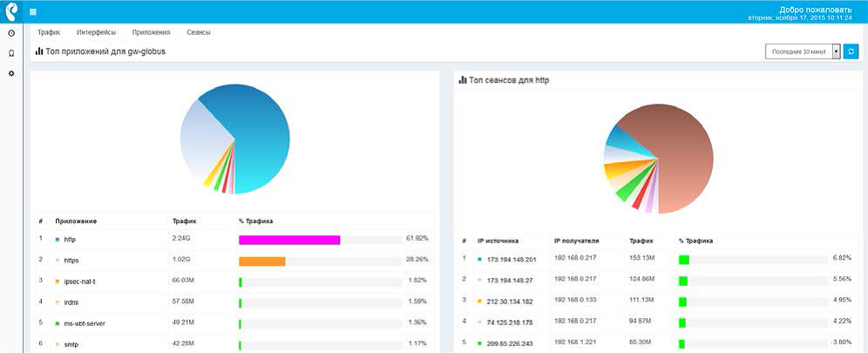Select the ipsec-nat-t application

point(80,282)
